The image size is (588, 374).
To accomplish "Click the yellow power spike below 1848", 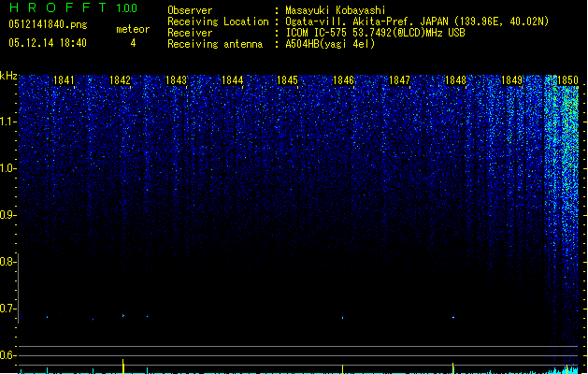I will click(453, 368).
